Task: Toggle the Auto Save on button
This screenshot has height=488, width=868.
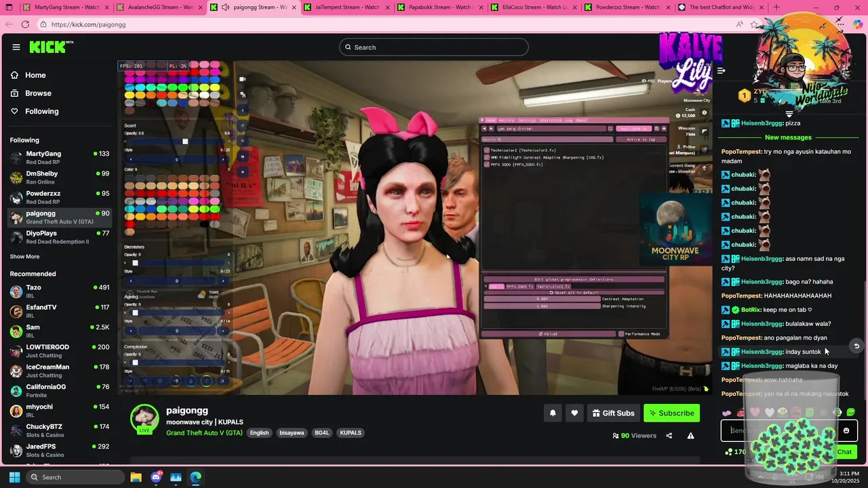Action: [633, 129]
